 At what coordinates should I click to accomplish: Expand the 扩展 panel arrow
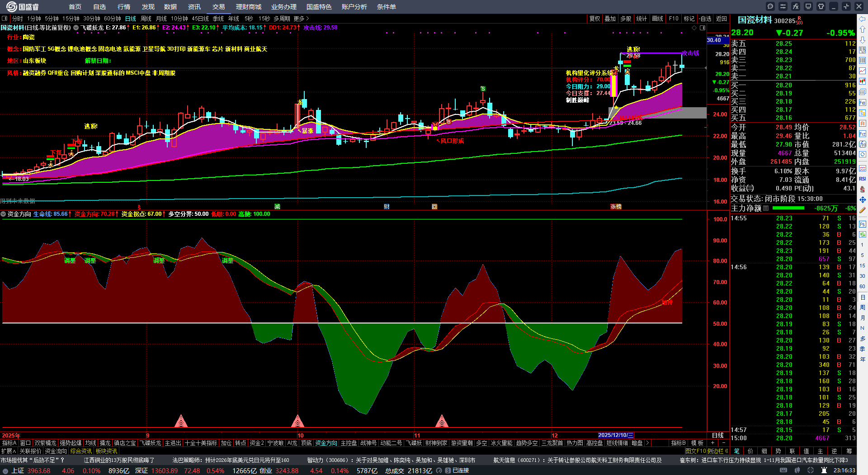[9, 451]
